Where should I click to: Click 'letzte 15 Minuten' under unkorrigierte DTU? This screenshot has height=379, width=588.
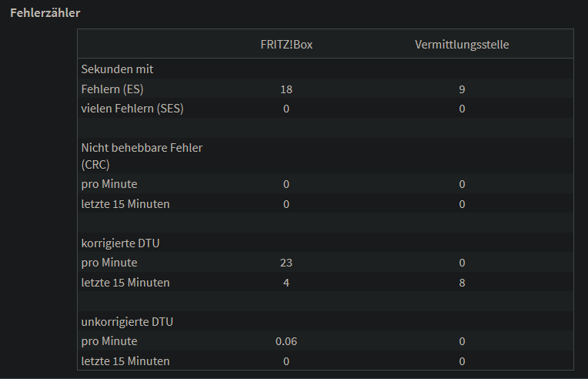pyautogui.click(x=125, y=361)
